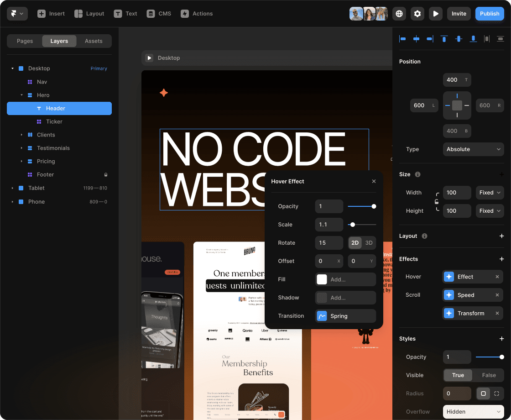Click the Fill color swatch in Hover Effect
This screenshot has height=420, width=511.
(322, 279)
